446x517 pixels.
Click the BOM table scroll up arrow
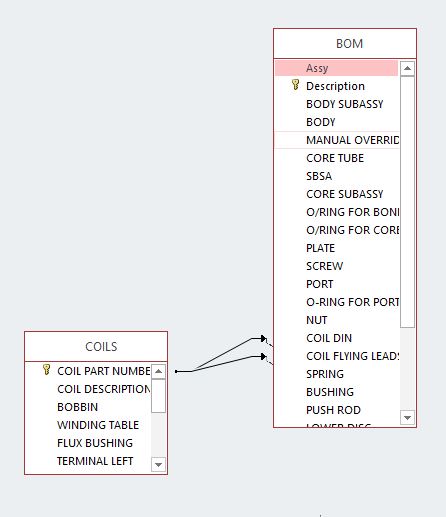point(407,68)
